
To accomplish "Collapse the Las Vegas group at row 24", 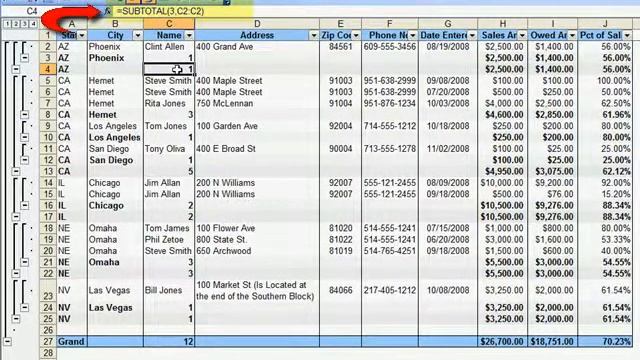I will 24,307.
